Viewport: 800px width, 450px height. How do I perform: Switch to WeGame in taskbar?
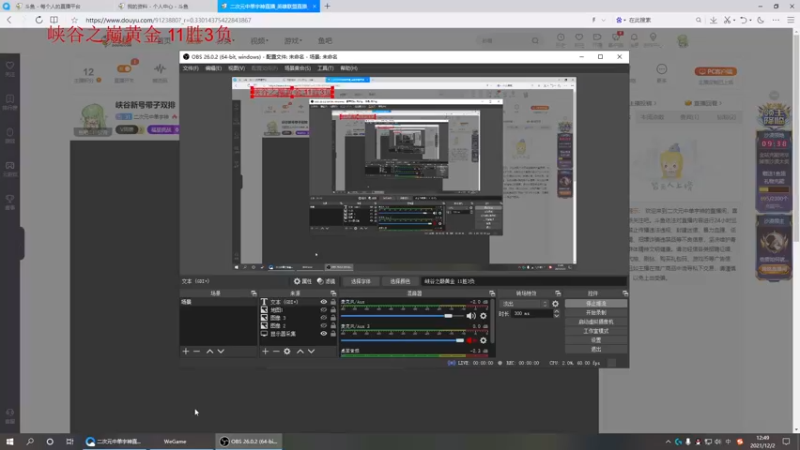pos(175,441)
